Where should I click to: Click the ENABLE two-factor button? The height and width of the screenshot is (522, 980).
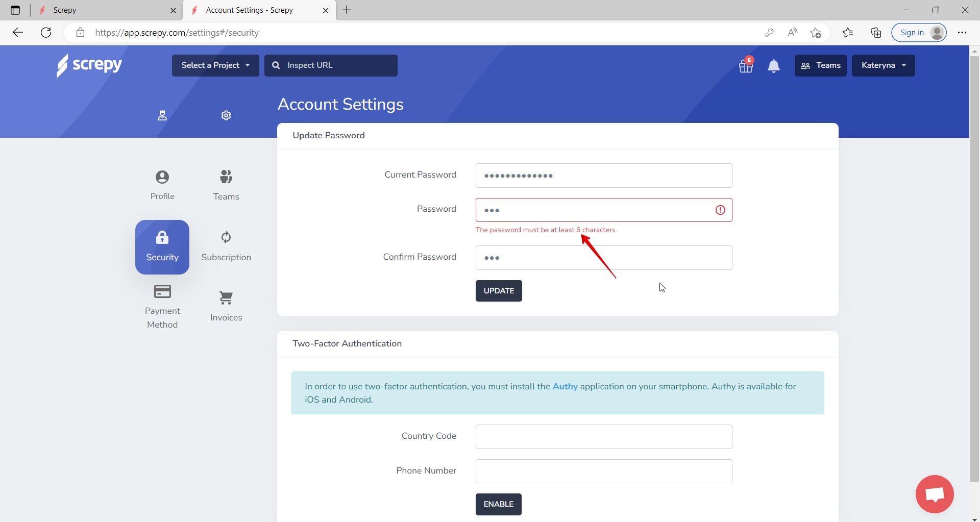pos(499,504)
